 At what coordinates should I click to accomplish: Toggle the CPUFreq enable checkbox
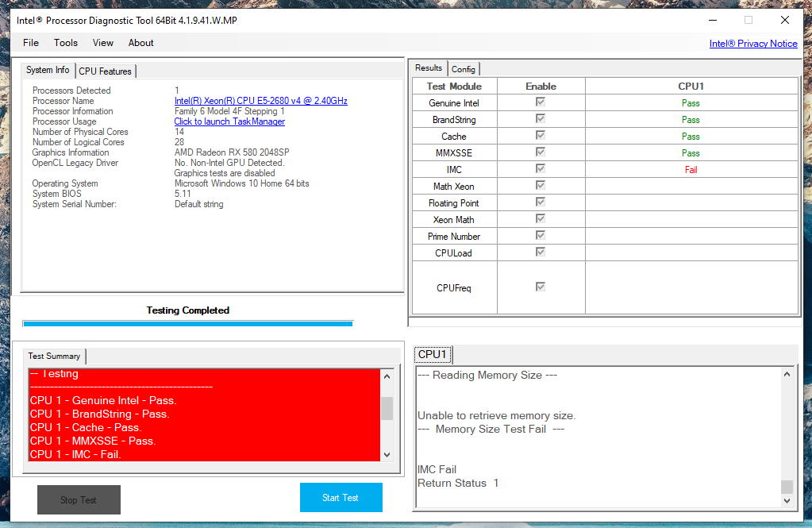coord(540,287)
